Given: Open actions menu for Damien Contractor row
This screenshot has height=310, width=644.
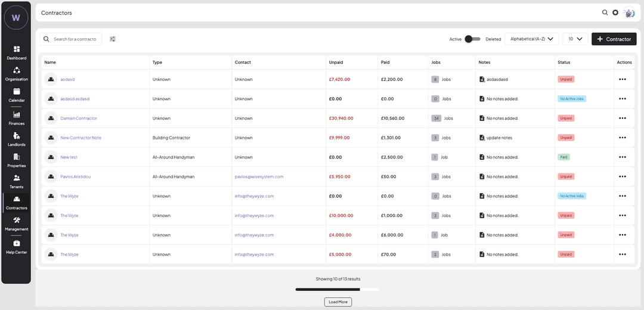Looking at the screenshot, I should 622,118.
